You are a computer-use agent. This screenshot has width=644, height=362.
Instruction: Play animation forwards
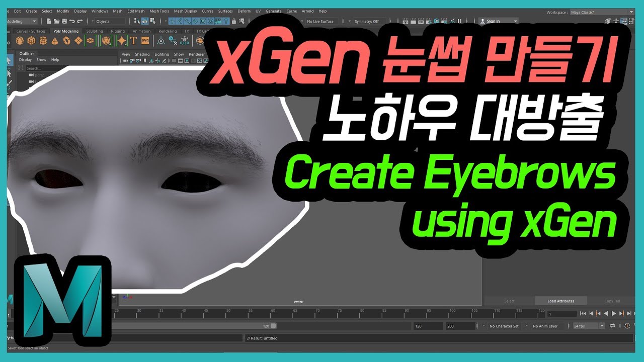point(614,313)
